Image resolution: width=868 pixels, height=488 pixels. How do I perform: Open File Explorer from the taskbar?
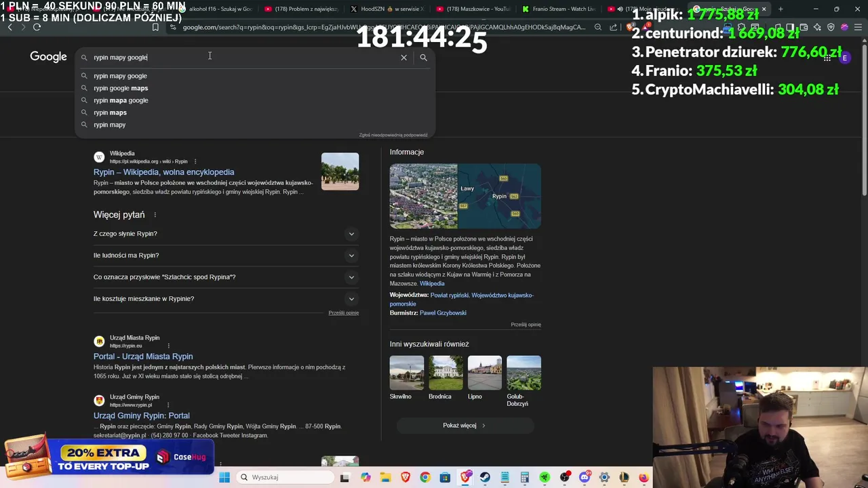click(x=385, y=477)
